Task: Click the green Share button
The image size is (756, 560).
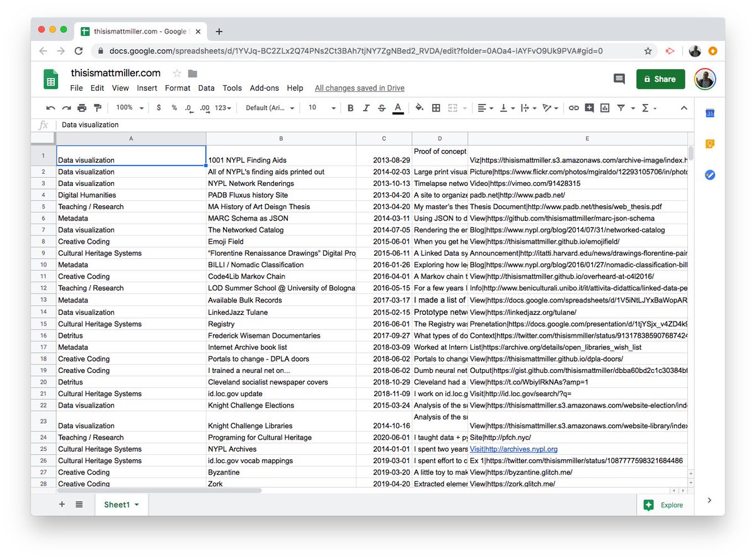Action: [x=660, y=79]
